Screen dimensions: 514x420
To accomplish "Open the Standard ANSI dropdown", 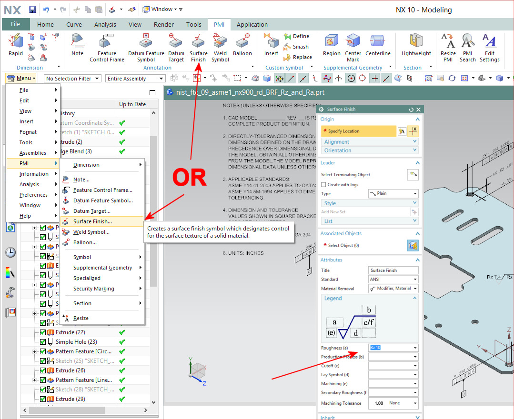I will pyautogui.click(x=393, y=280).
